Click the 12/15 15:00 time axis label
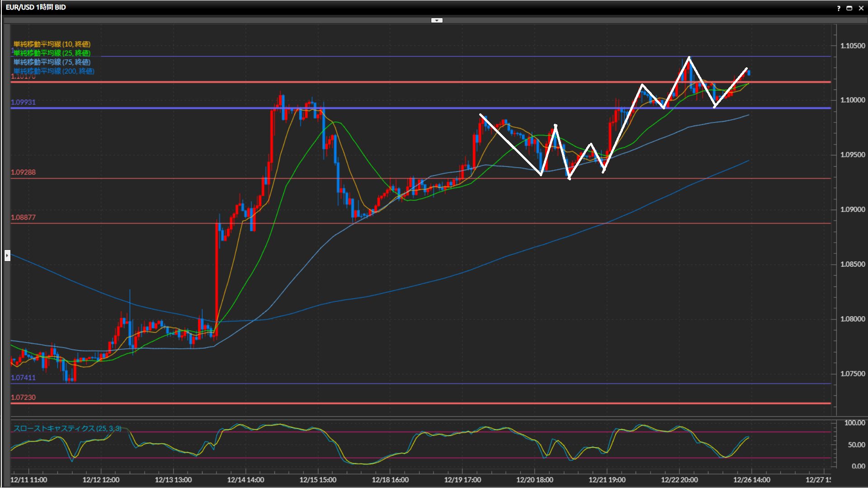This screenshot has height=488, width=868. (318, 480)
